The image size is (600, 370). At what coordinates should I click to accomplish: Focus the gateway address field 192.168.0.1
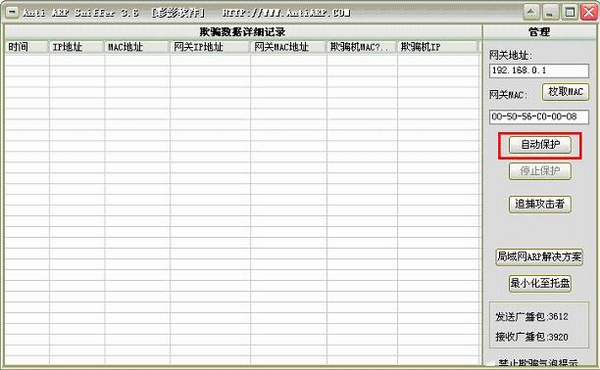(x=539, y=71)
